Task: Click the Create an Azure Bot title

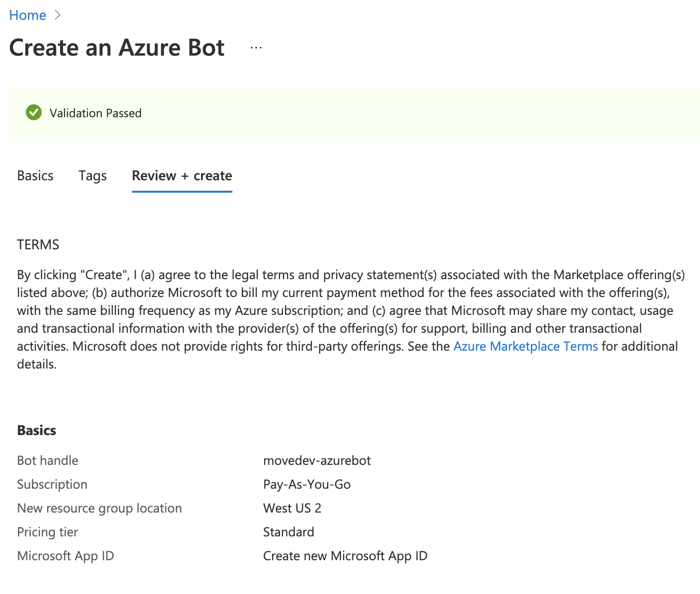Action: [117, 48]
